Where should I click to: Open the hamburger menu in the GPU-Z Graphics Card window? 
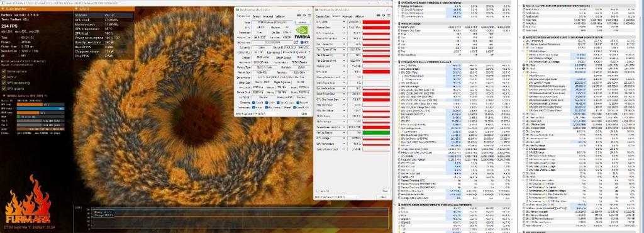click(x=309, y=15)
